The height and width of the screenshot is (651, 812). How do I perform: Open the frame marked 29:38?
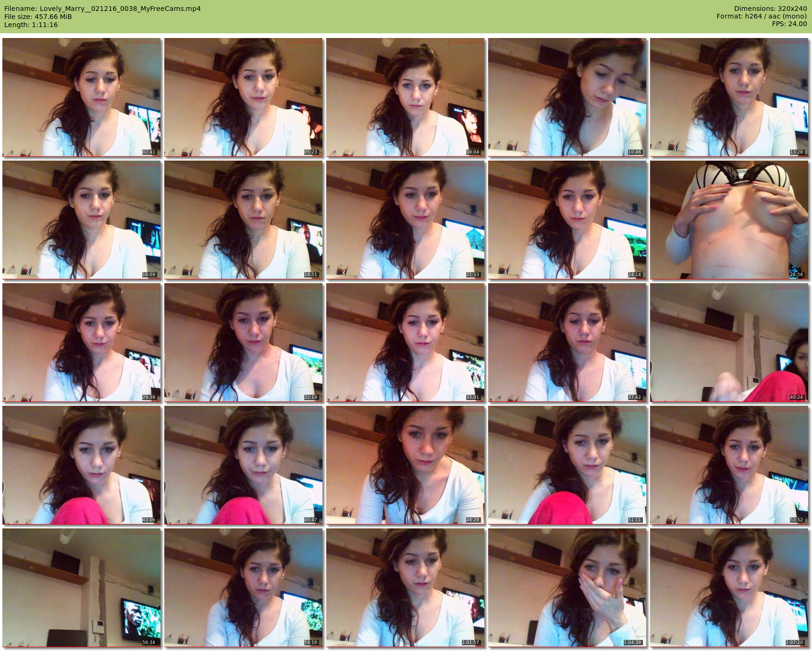click(x=82, y=343)
